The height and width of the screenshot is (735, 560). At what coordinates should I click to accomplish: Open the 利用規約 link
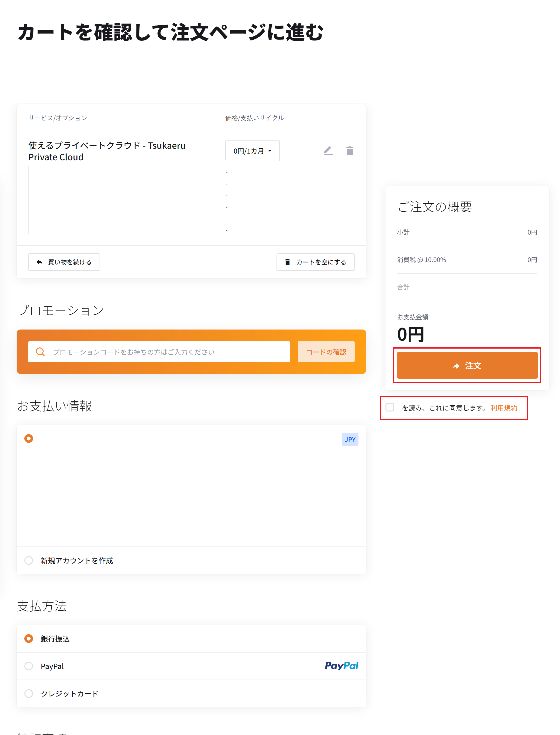(x=504, y=408)
